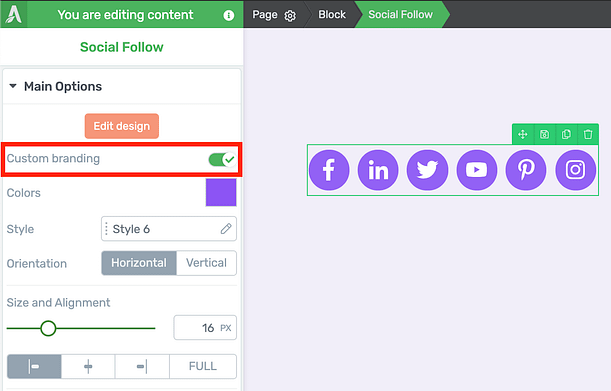Screen dimensions: 611x391
Task: Click the Twitter bird icon
Action: [427, 170]
